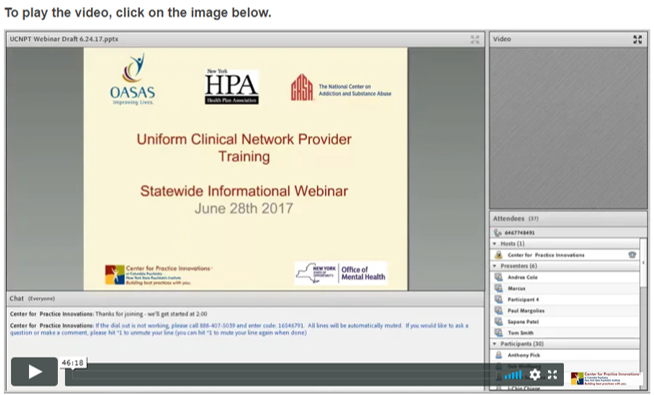Click the Statewide Informational Webinar heading
Viewport: 654px width, 395px height.
click(x=244, y=191)
